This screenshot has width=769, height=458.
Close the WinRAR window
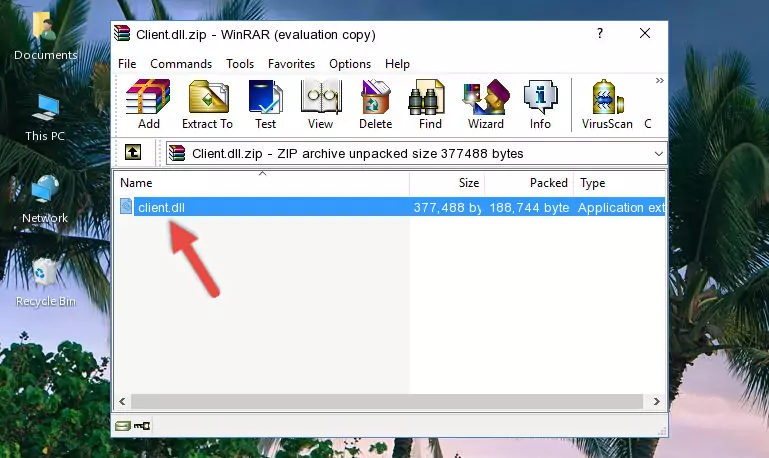(x=645, y=33)
